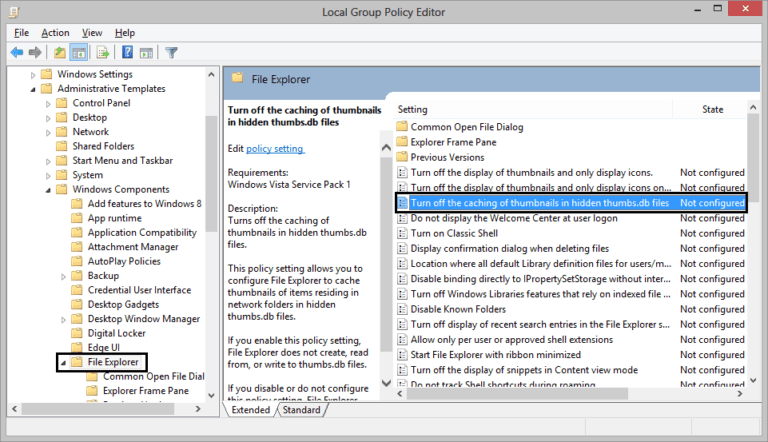Select Credential User Interface folder in tree
This screenshot has height=442, width=768.
pos(138,290)
